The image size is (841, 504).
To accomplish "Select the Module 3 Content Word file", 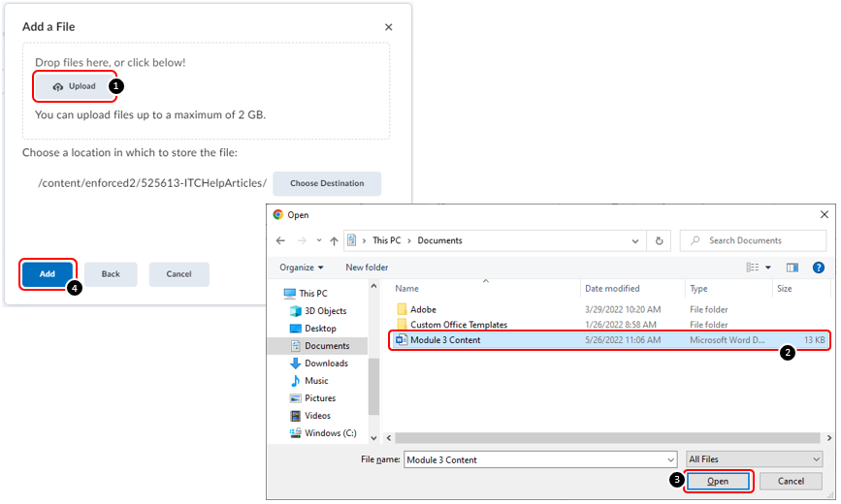I will [x=445, y=340].
